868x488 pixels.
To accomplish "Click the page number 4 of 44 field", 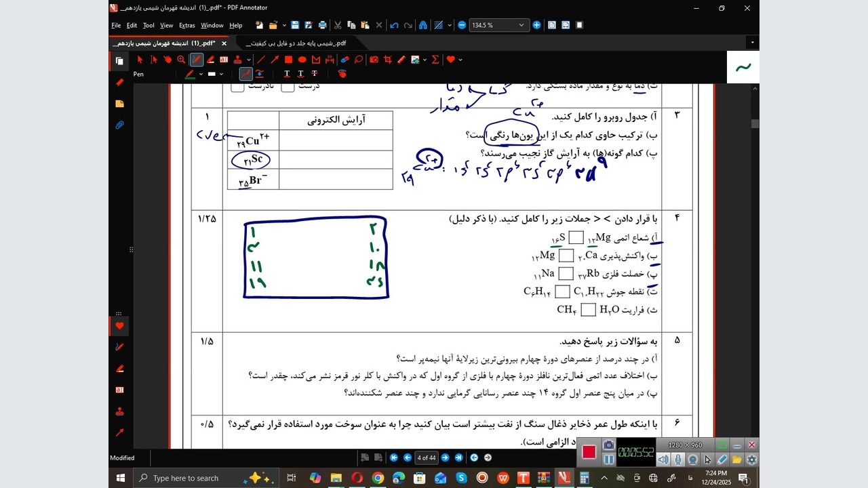I will pyautogui.click(x=427, y=457).
